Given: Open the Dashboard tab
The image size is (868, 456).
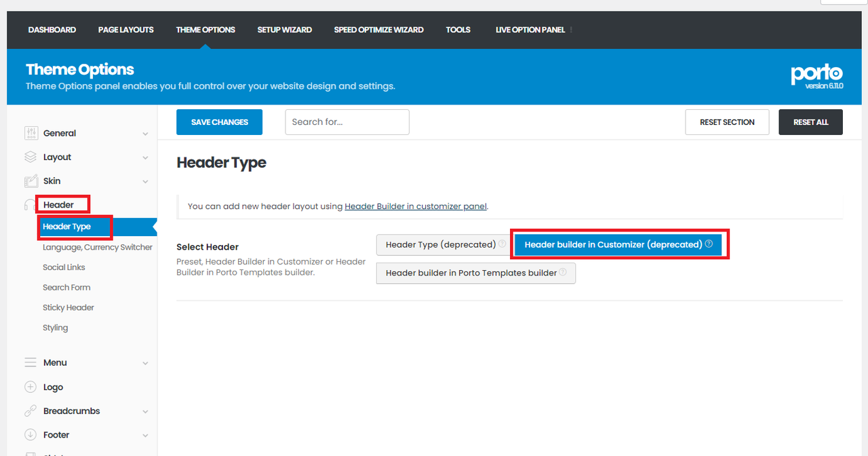Looking at the screenshot, I should tap(52, 30).
